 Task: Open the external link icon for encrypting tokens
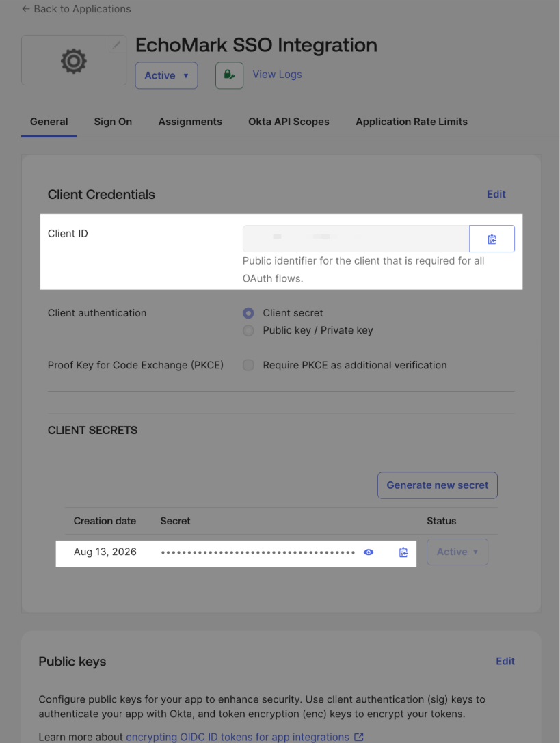(x=359, y=737)
